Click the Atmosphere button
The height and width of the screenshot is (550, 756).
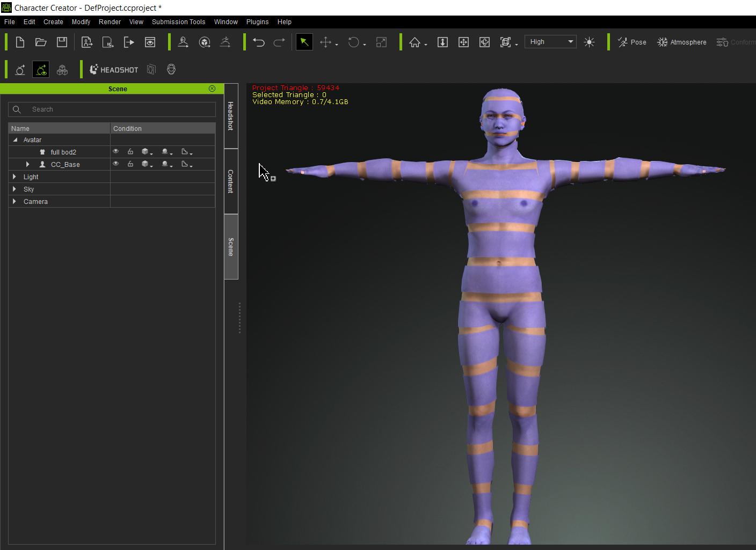pyautogui.click(x=682, y=42)
